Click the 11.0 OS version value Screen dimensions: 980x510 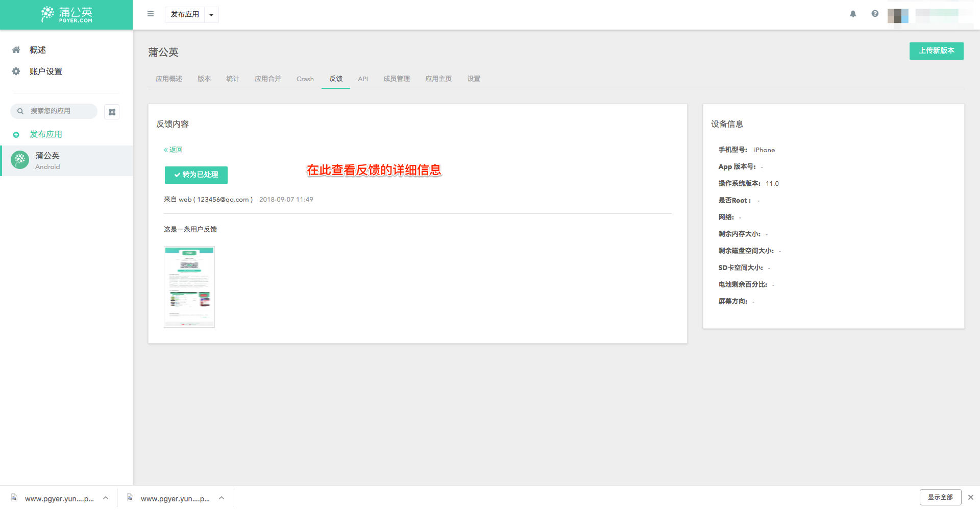[x=772, y=184]
